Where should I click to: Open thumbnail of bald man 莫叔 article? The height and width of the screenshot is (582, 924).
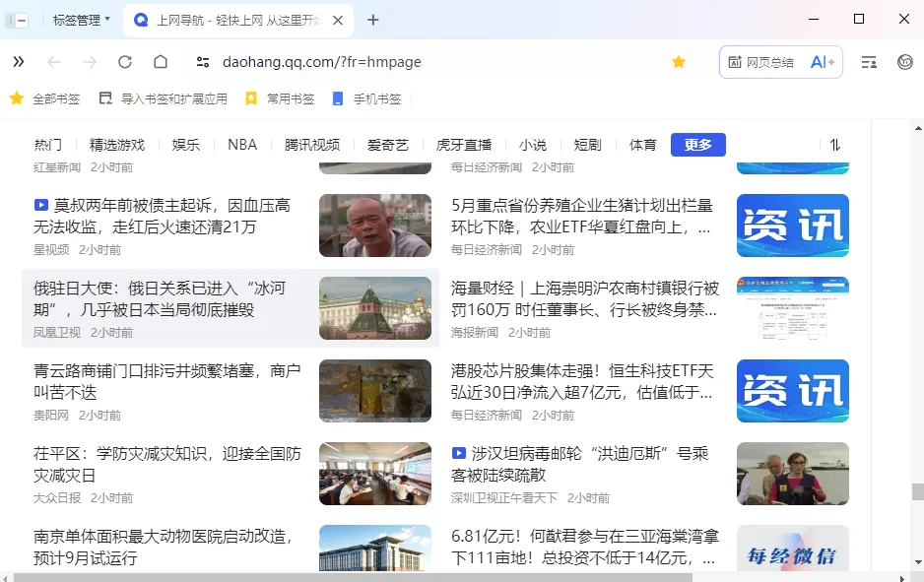375,226
